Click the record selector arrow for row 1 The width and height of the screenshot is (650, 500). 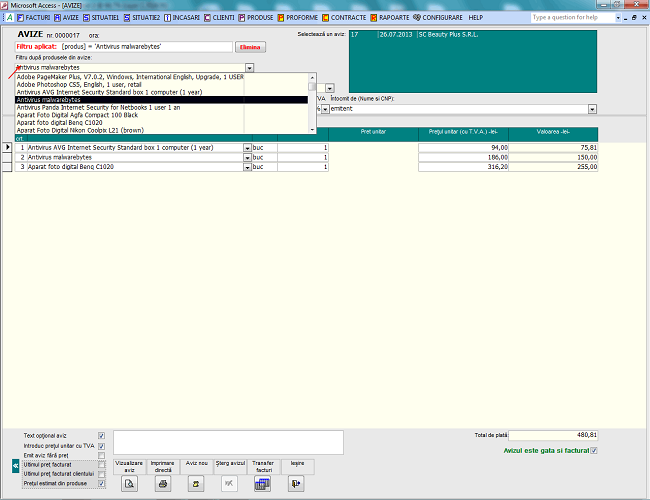click(9, 147)
